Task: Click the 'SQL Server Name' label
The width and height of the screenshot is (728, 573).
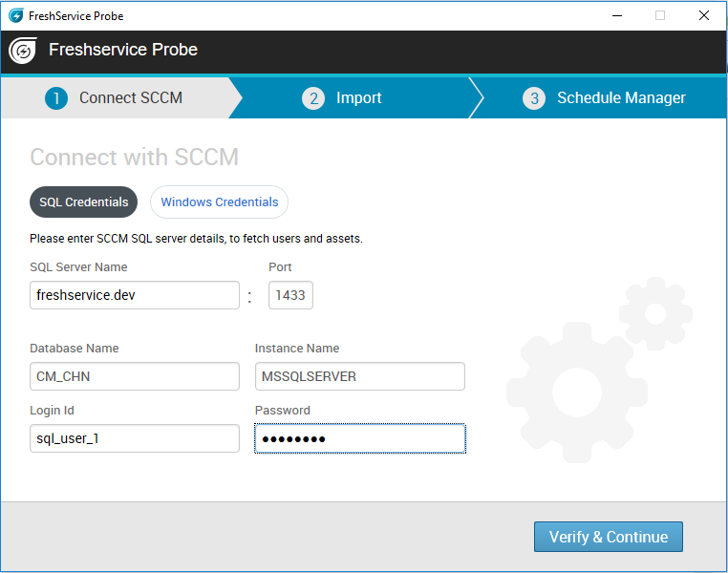Action: click(x=78, y=267)
